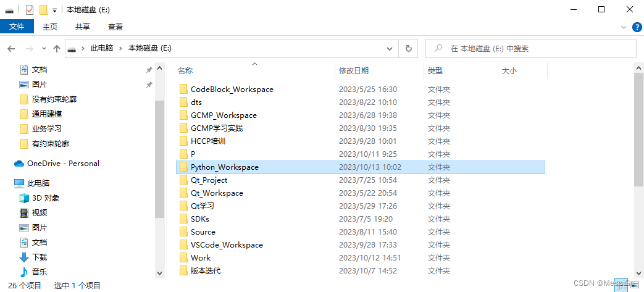The width and height of the screenshot is (644, 292).
Task: Click the Work folder icon
Action: pos(183,258)
